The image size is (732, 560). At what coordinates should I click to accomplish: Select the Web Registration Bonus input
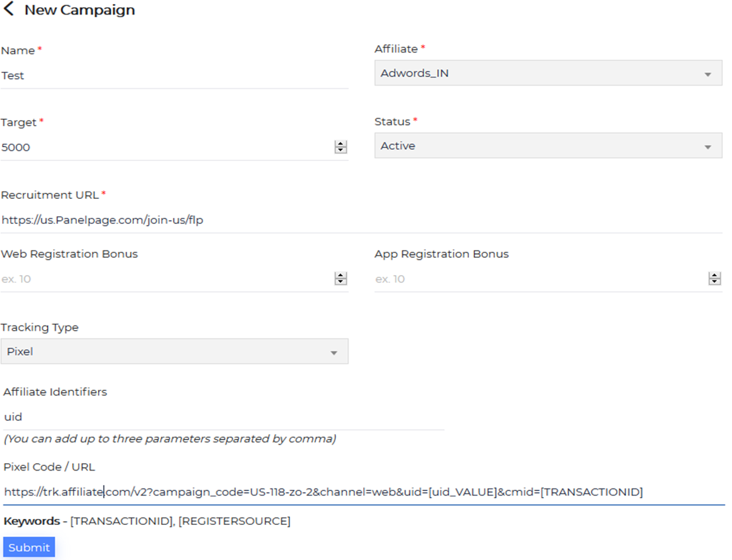[166, 279]
